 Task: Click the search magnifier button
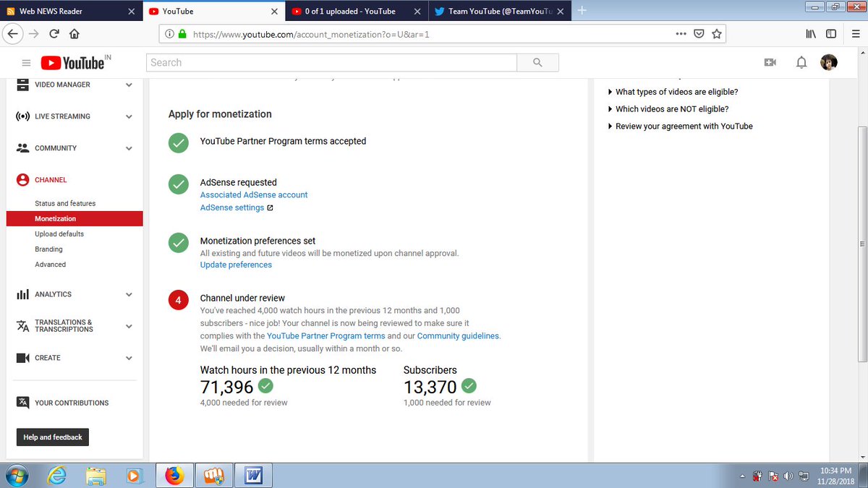click(537, 63)
